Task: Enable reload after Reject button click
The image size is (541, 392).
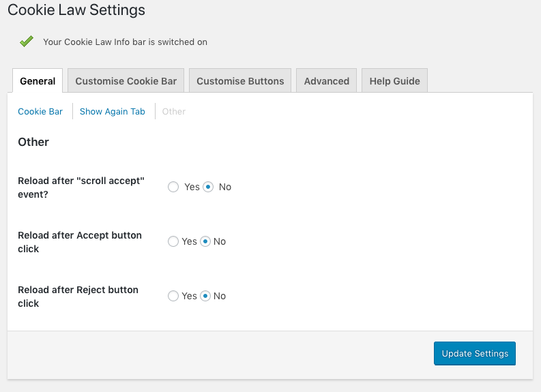Action: click(x=173, y=296)
